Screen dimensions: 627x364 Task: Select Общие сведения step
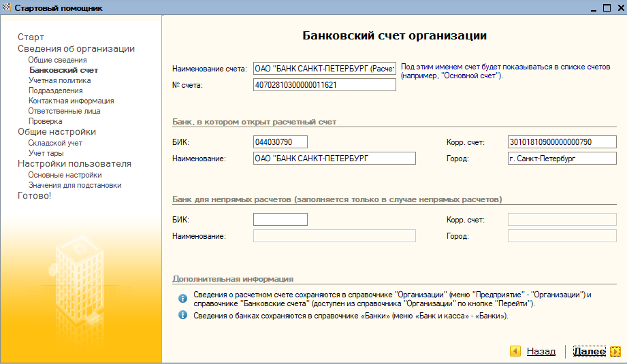[x=57, y=60]
